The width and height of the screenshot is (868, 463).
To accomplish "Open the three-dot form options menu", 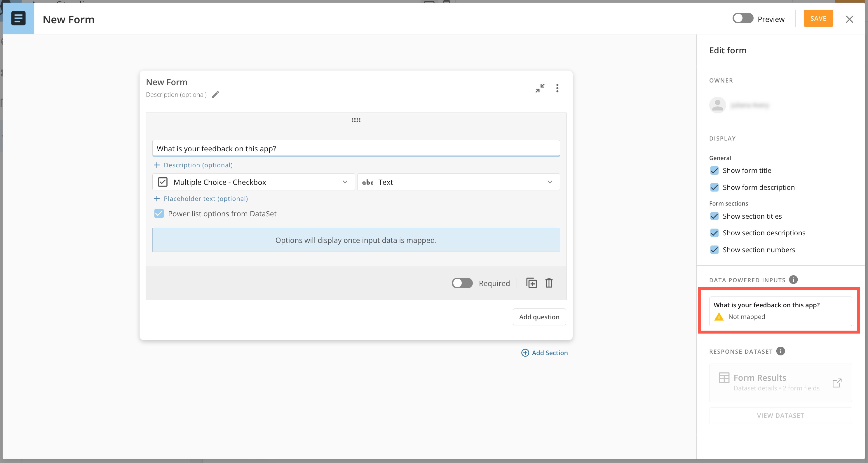I will 557,88.
